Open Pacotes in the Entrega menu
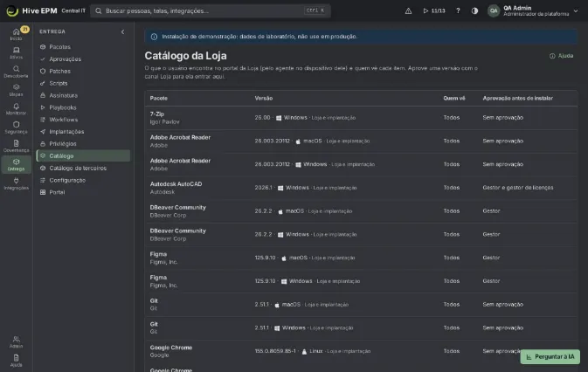This screenshot has width=588, height=372. (x=83, y=47)
